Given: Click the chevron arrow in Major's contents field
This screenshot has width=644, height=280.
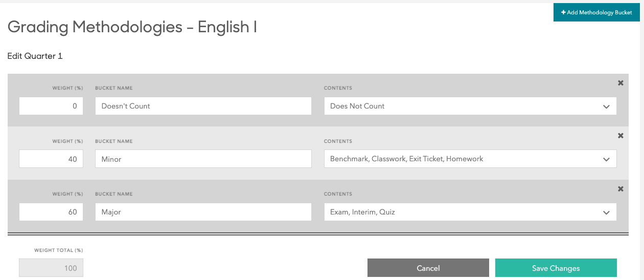Looking at the screenshot, I should coord(606,212).
